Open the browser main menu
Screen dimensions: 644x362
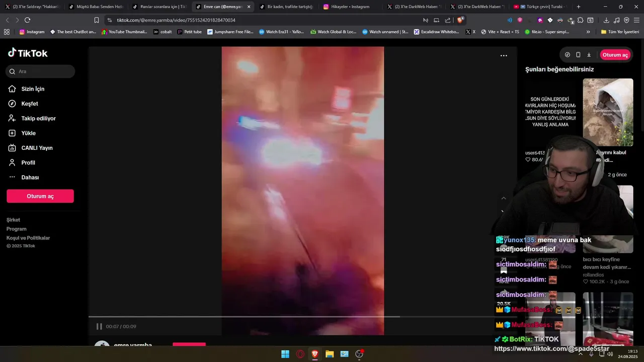coord(636,20)
